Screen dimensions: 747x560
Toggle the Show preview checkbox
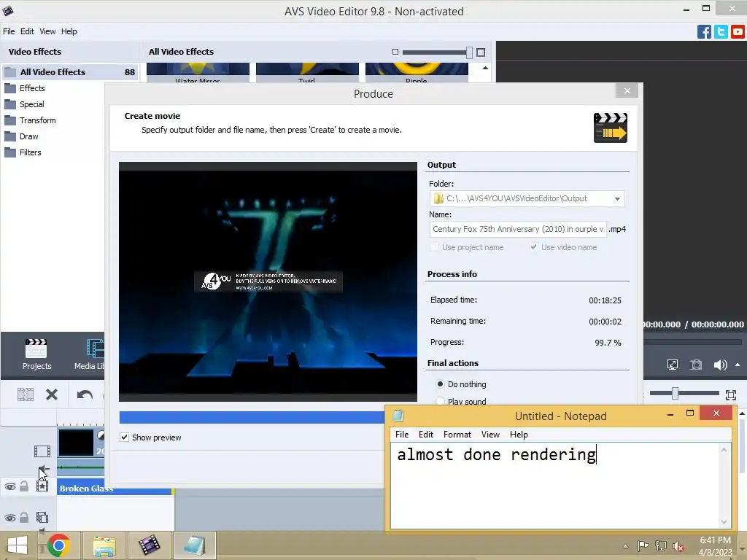pos(124,437)
